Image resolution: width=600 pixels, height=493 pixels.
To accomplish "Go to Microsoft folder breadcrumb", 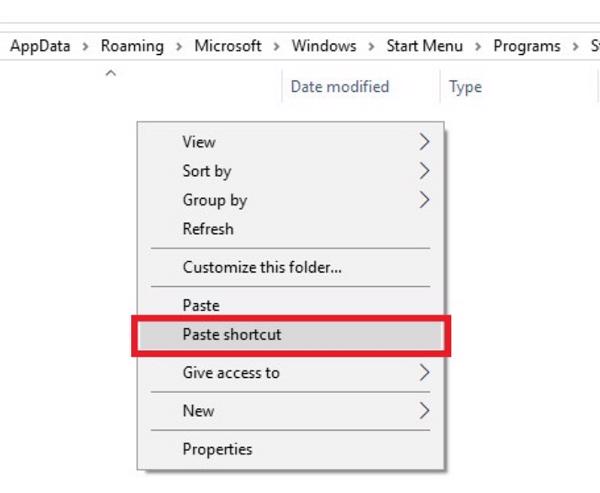I will (228, 46).
